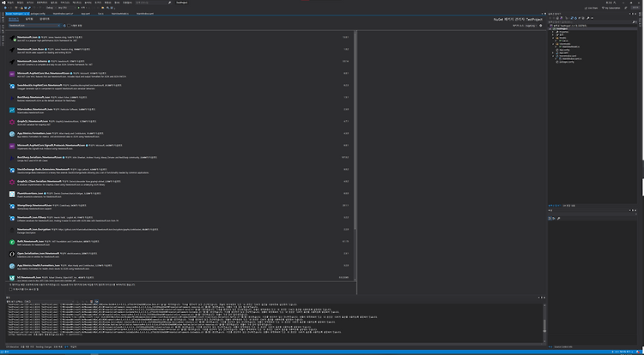Select StackExchange.Redis.Extensions.Newtonsoft package

coord(180,171)
